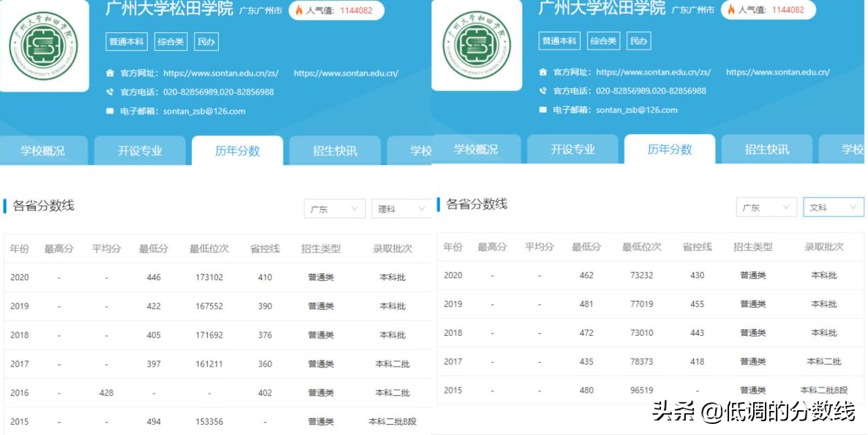Switch to the 学校概况 tab
This screenshot has height=435, width=868.
45,150
